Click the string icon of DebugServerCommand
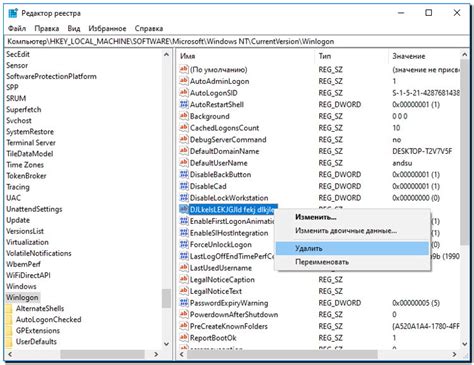The width and height of the screenshot is (474, 365). [184, 139]
